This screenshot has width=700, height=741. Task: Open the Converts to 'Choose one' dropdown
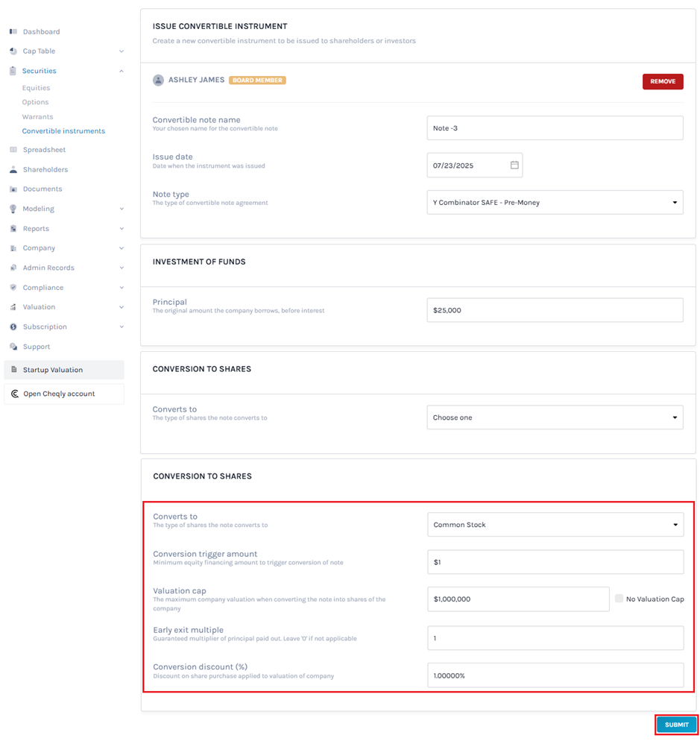point(555,417)
